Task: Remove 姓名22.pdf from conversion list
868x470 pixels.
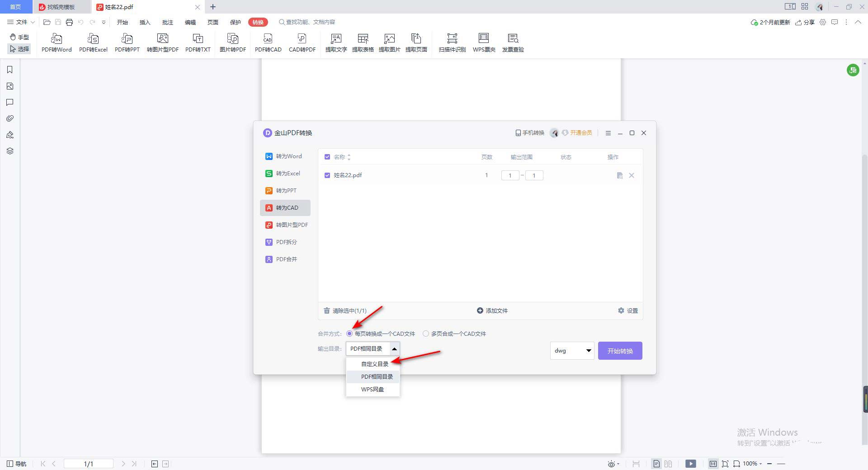Action: pos(632,175)
